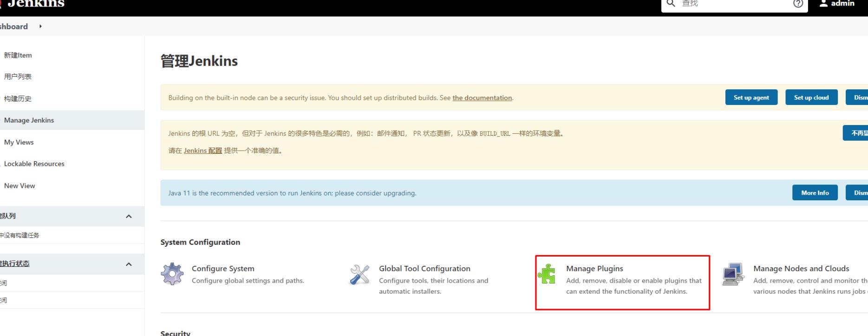Open Global Tool Configuration link
Image resolution: width=868 pixels, height=336 pixels.
[424, 269]
